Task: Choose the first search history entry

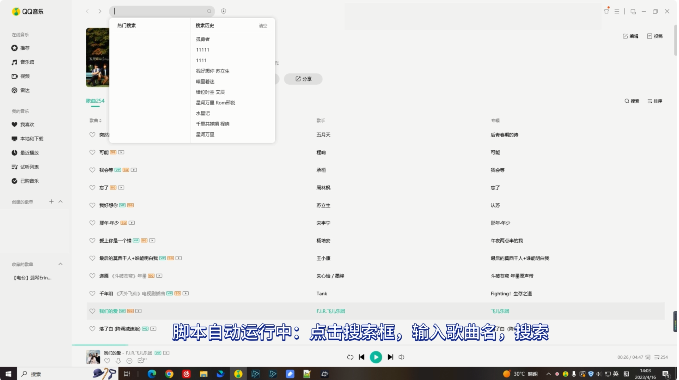Action: pos(203,39)
